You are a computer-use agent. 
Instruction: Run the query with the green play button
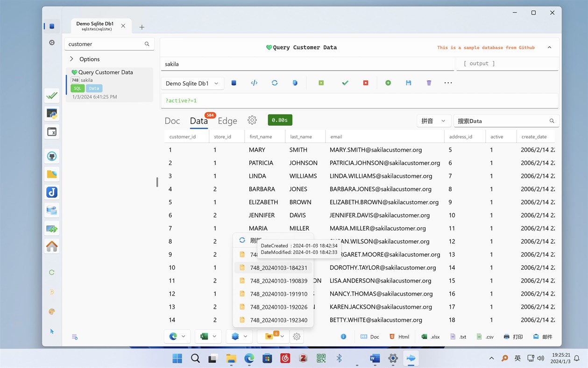(321, 83)
